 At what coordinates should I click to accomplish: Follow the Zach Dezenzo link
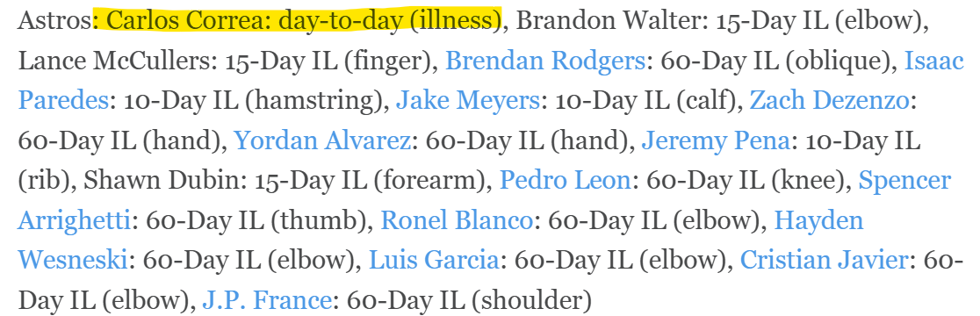(x=829, y=101)
